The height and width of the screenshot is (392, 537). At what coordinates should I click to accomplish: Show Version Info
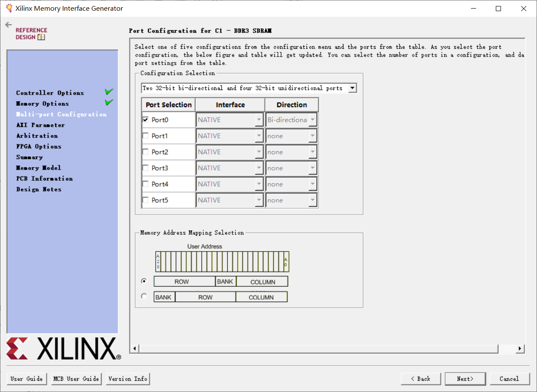point(128,379)
